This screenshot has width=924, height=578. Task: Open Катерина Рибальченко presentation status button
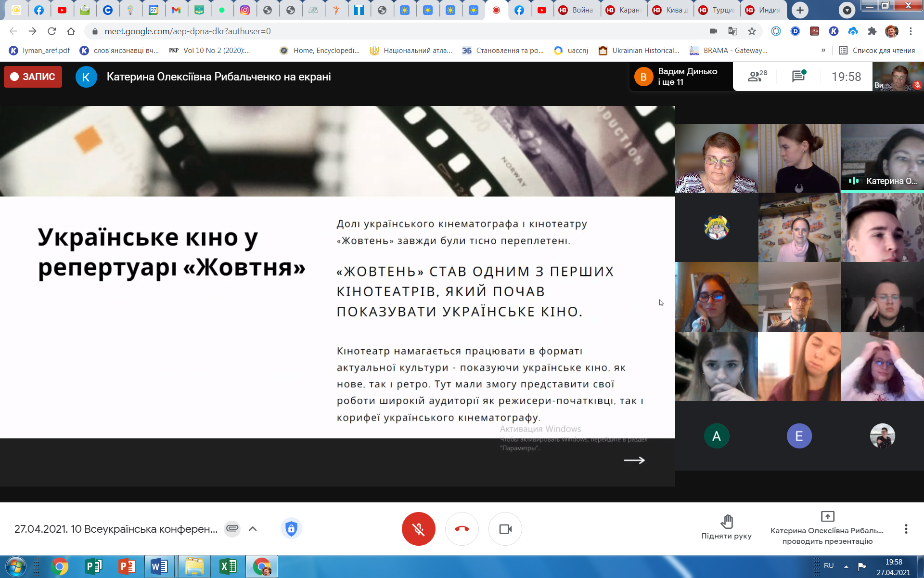coord(827,529)
